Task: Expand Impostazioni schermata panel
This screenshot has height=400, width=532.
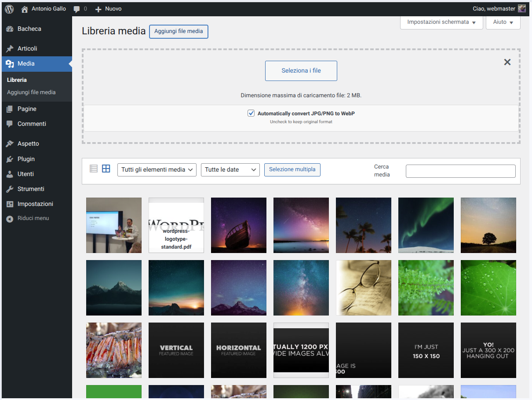Action: (x=441, y=22)
